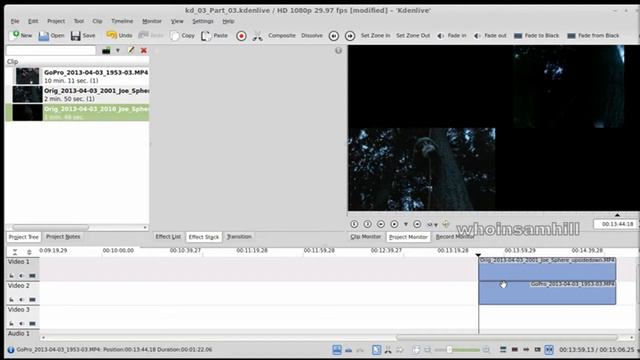
Task: Toggle the snap button at status bar right
Action: pyautogui.click(x=549, y=350)
